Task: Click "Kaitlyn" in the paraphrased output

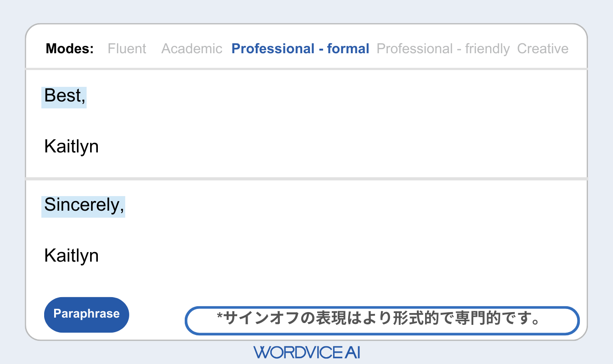Action: click(x=71, y=256)
